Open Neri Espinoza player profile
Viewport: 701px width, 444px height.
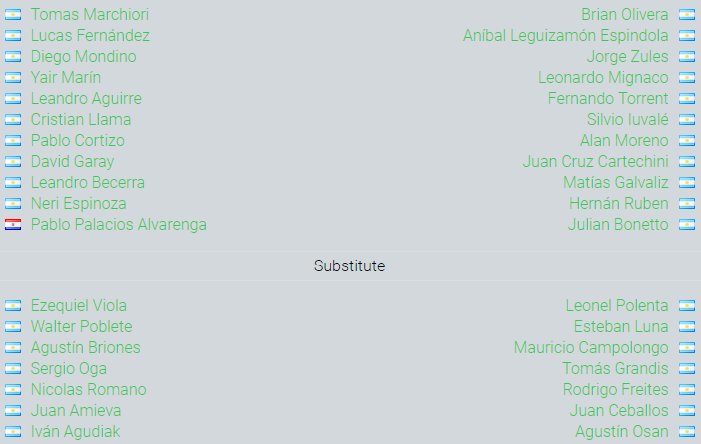tap(79, 203)
